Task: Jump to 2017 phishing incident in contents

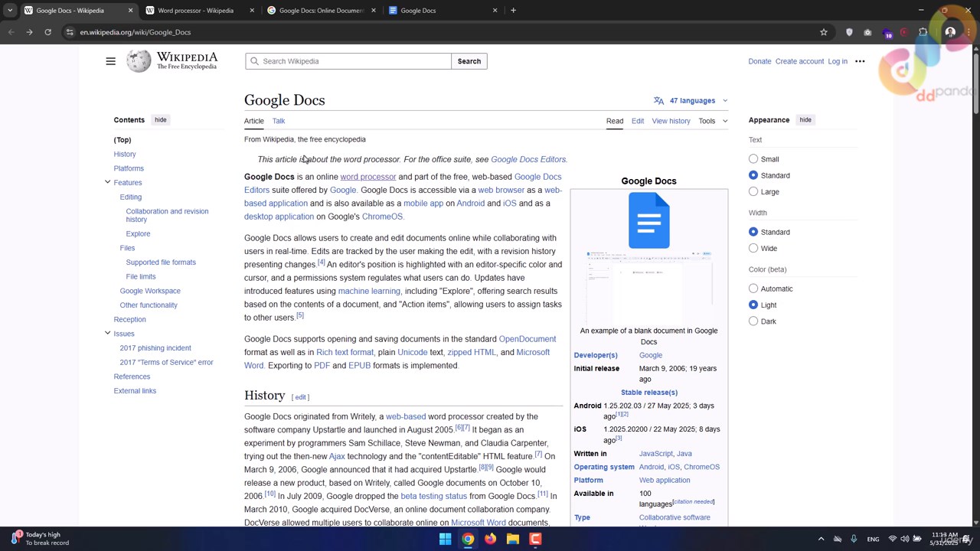Action: 155,348
